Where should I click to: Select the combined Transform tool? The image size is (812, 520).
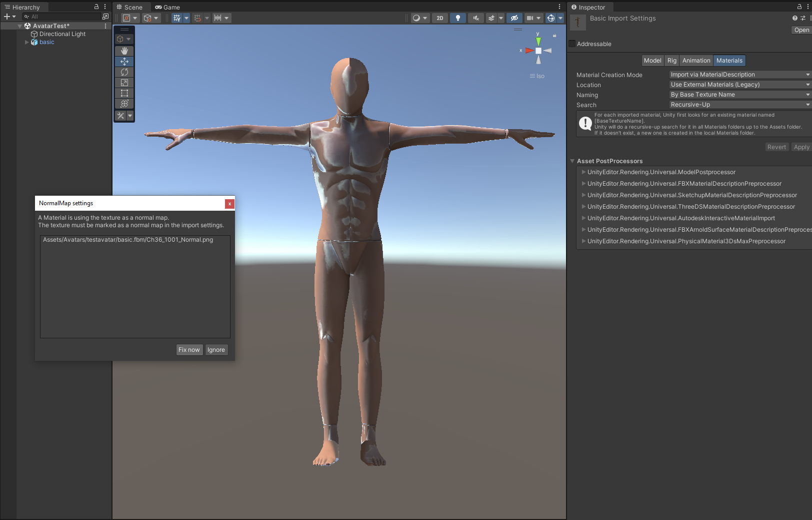[x=124, y=104]
